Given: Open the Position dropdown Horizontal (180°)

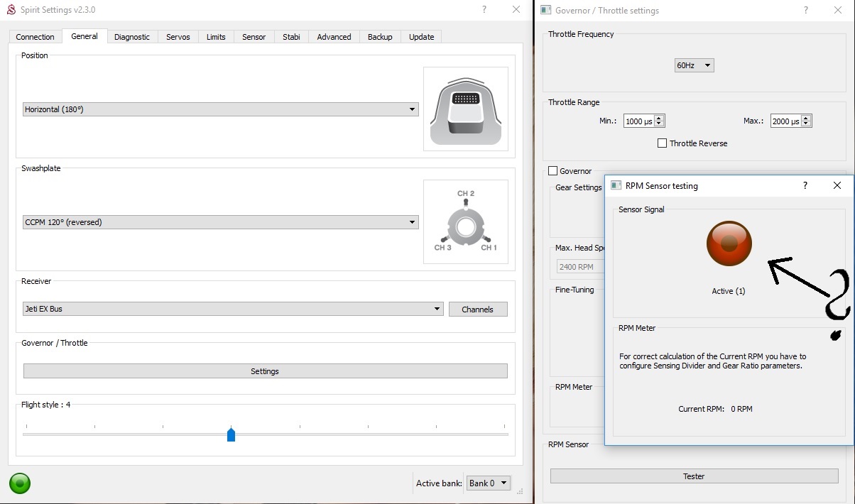Looking at the screenshot, I should [x=220, y=109].
